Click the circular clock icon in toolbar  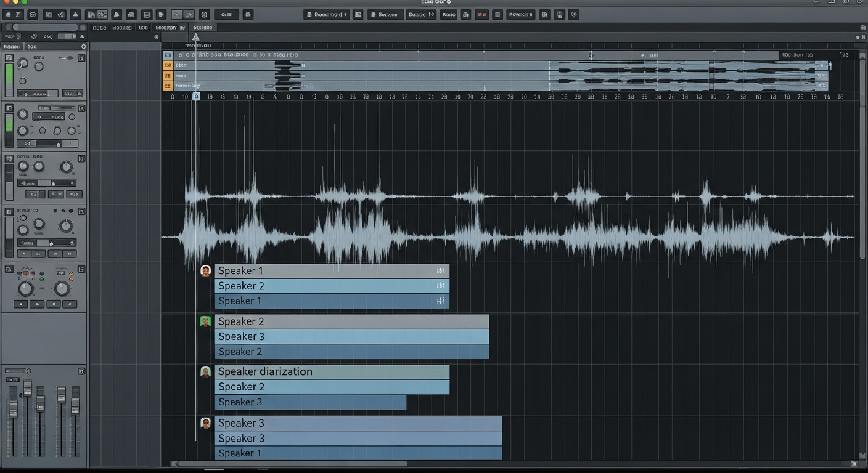[204, 14]
